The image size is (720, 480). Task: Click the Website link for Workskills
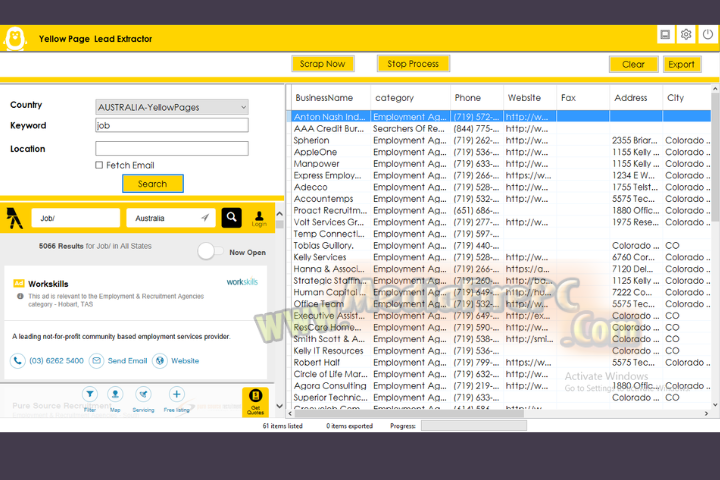pyautogui.click(x=185, y=361)
